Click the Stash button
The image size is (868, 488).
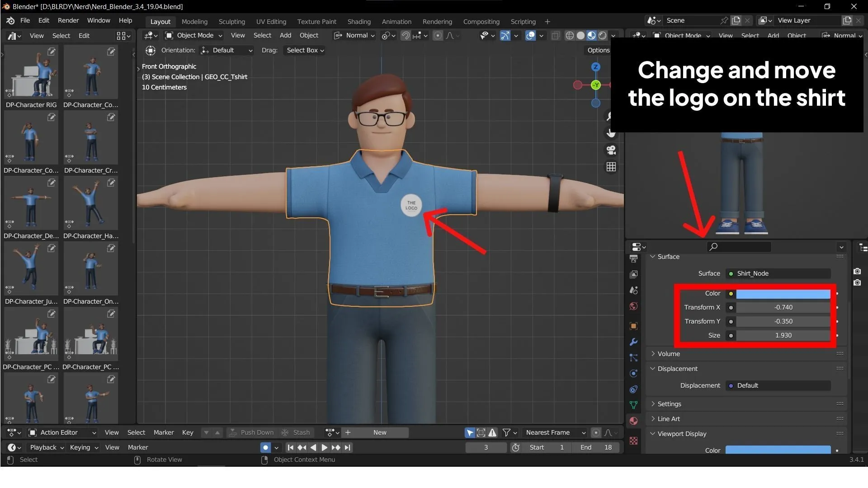tap(301, 432)
